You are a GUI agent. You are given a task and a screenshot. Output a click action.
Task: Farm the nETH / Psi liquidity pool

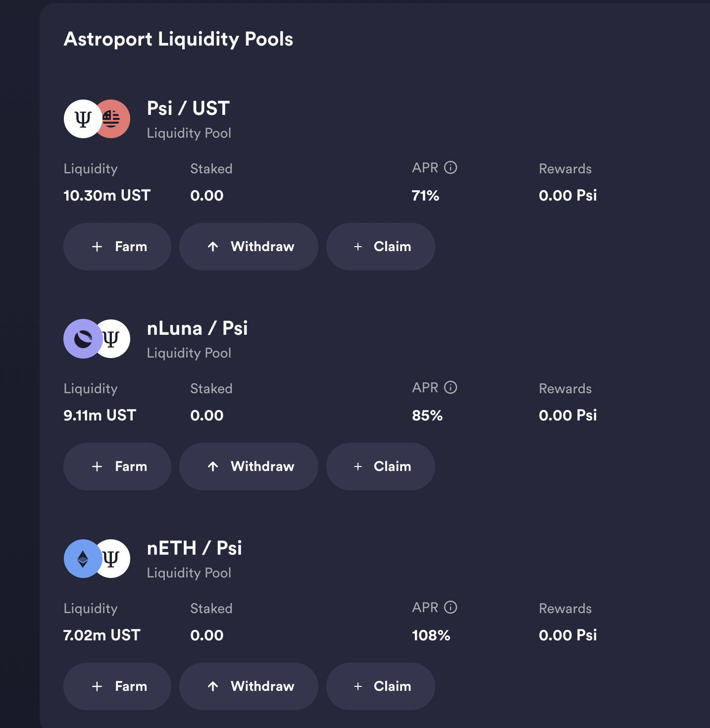pos(117,686)
